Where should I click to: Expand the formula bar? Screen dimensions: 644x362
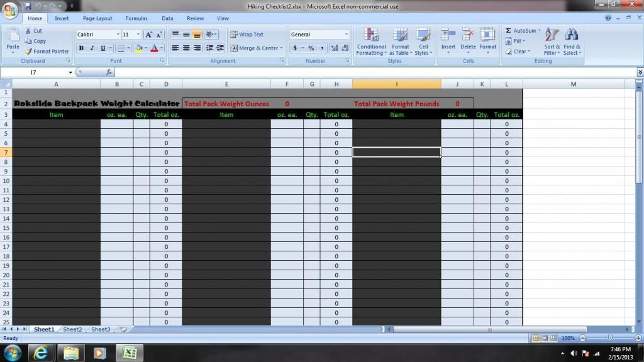pyautogui.click(x=640, y=72)
